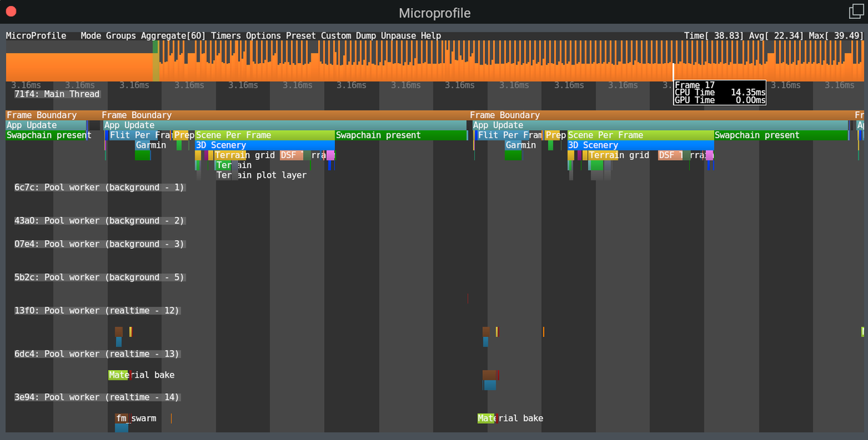Open the Preset menu
Image resolution: width=868 pixels, height=440 pixels.
[301, 36]
